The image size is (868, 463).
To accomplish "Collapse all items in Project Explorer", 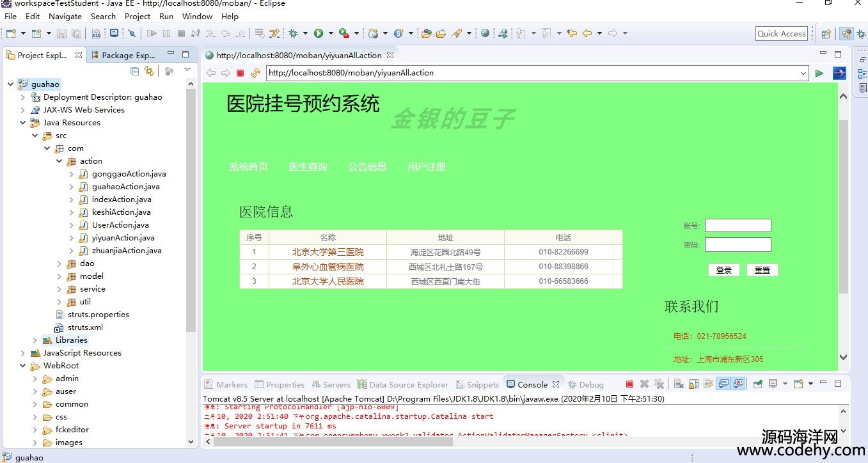I will click(x=134, y=71).
